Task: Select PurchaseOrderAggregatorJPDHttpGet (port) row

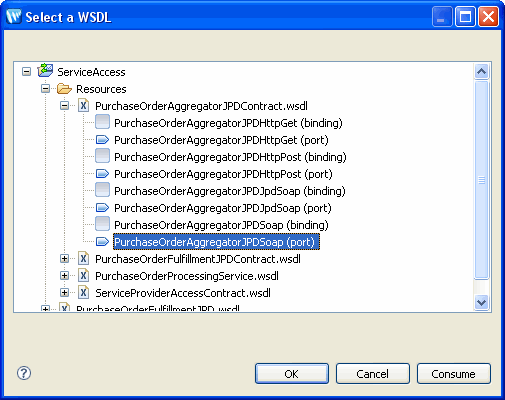Action: (221, 140)
